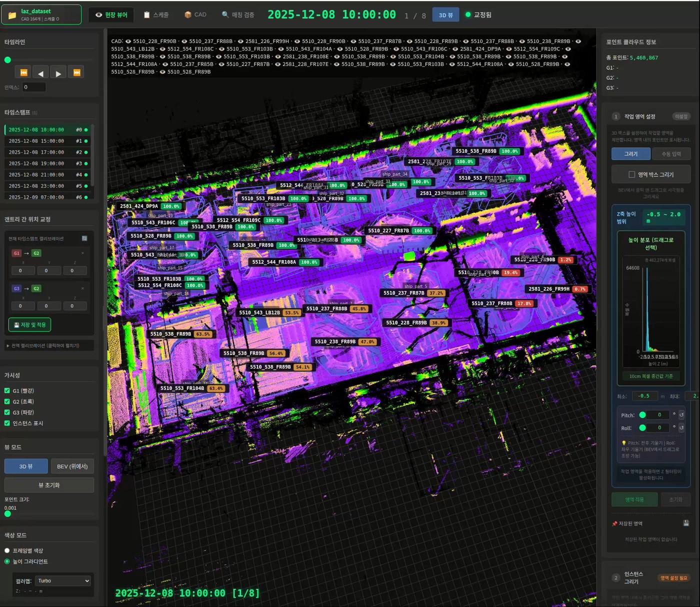Reset the Pitch value icon
Screen dimensions: 700x607
coord(681,414)
